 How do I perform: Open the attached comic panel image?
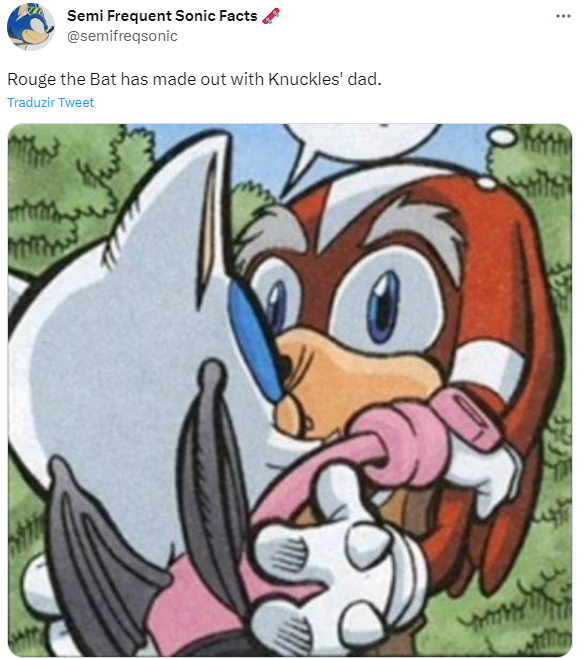point(290,390)
